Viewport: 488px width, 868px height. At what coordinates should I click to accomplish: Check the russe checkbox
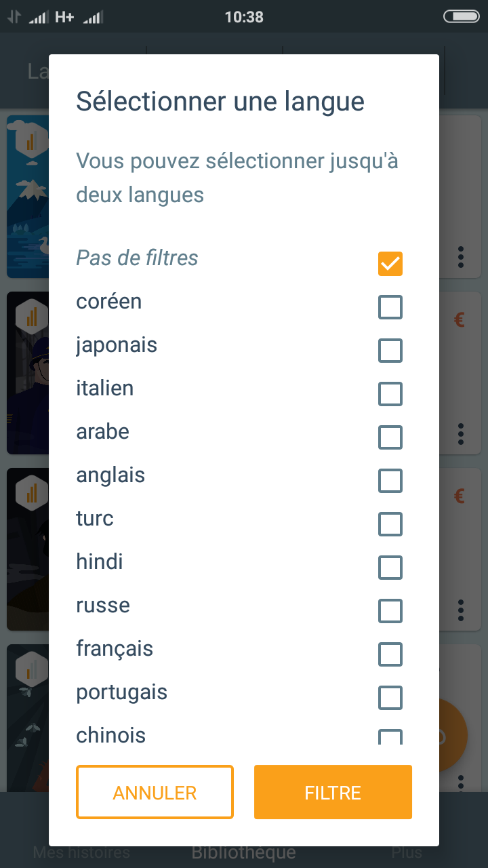point(390,611)
